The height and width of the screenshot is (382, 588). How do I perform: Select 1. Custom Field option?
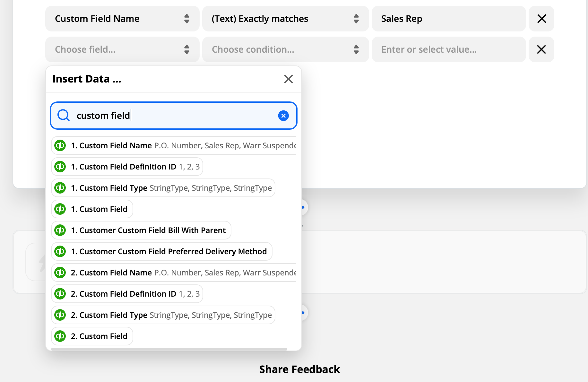tap(92, 209)
